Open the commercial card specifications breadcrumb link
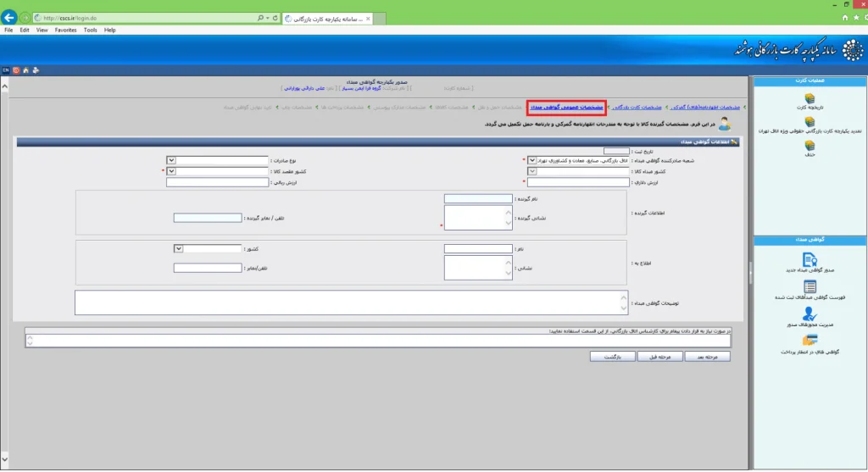 tap(637, 108)
